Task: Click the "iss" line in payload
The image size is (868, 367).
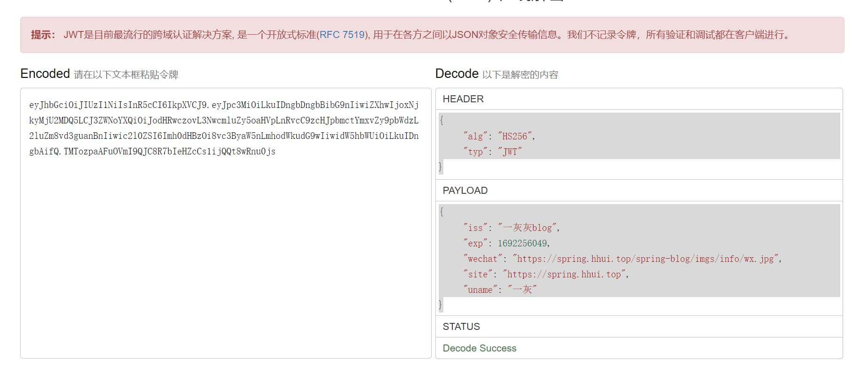Action: 511,228
